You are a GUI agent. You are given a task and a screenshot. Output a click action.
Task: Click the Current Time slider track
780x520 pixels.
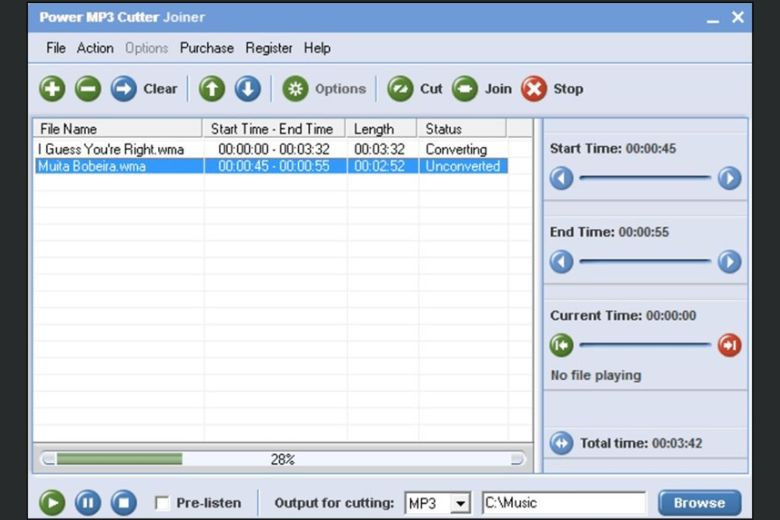point(646,344)
